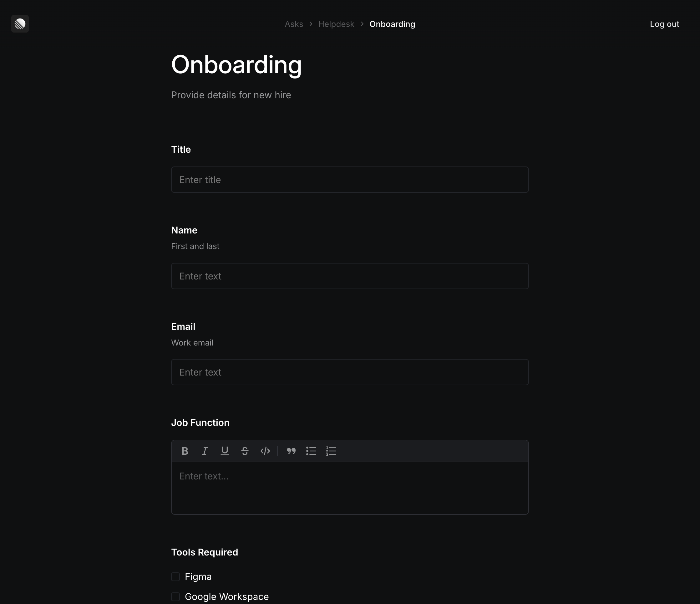Image resolution: width=700 pixels, height=604 pixels.
Task: Select the Onboarding breadcrumb item
Action: 392,24
